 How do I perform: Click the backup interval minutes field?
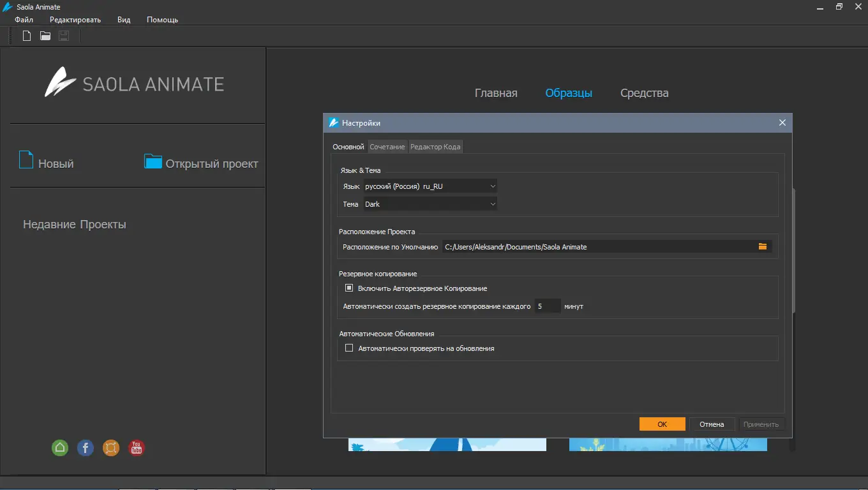click(x=548, y=306)
